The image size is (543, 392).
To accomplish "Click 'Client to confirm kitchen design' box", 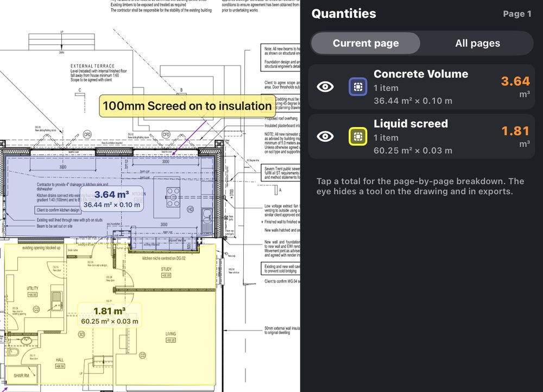I will tap(58, 210).
